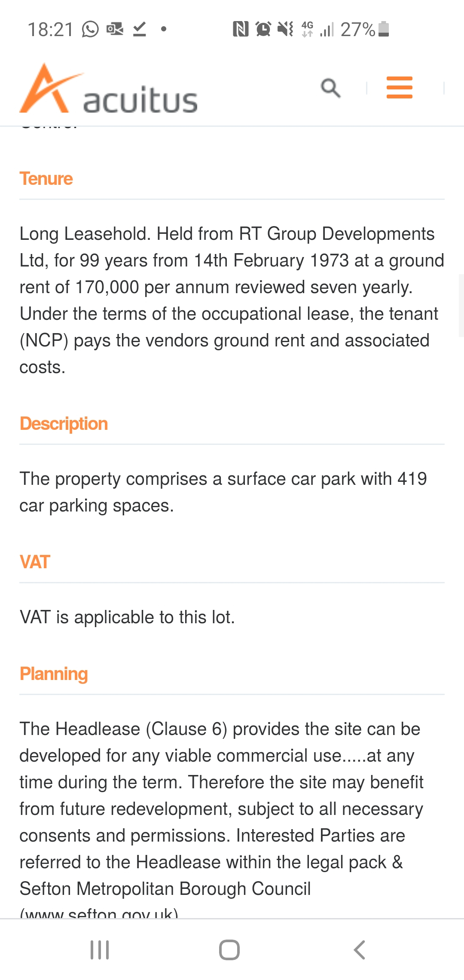Select the Tenure section heading
This screenshot has width=464, height=980.
tap(46, 179)
